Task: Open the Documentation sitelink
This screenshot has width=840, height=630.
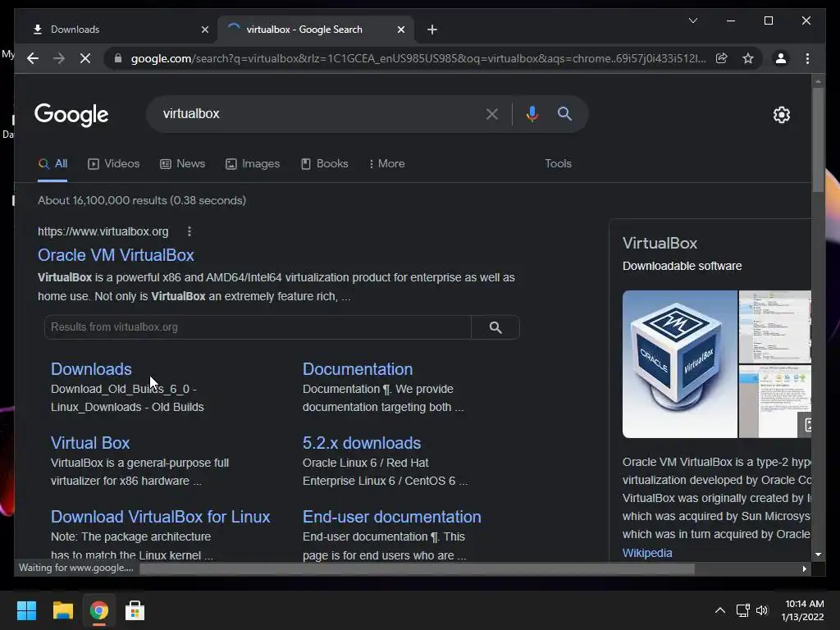Action: point(358,369)
